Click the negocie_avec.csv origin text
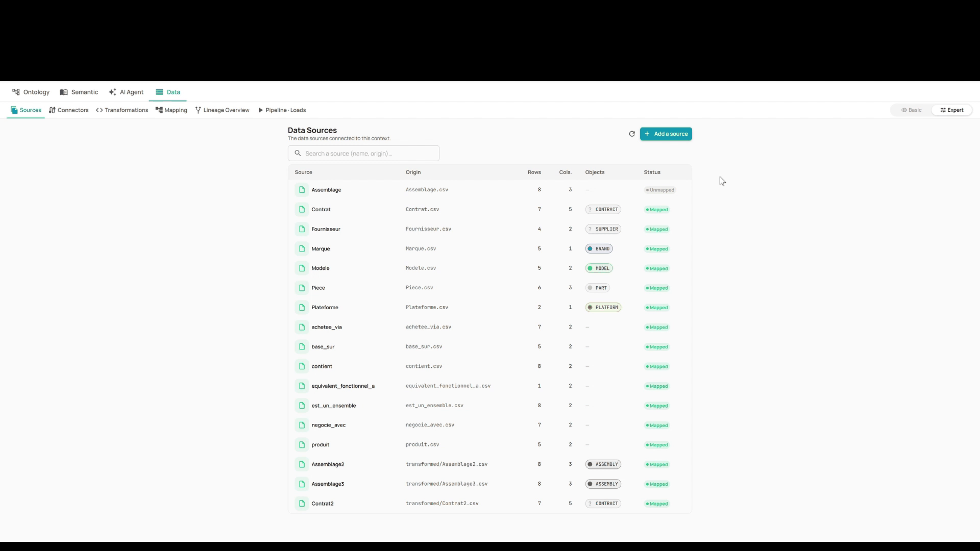The width and height of the screenshot is (980, 551). (x=430, y=425)
